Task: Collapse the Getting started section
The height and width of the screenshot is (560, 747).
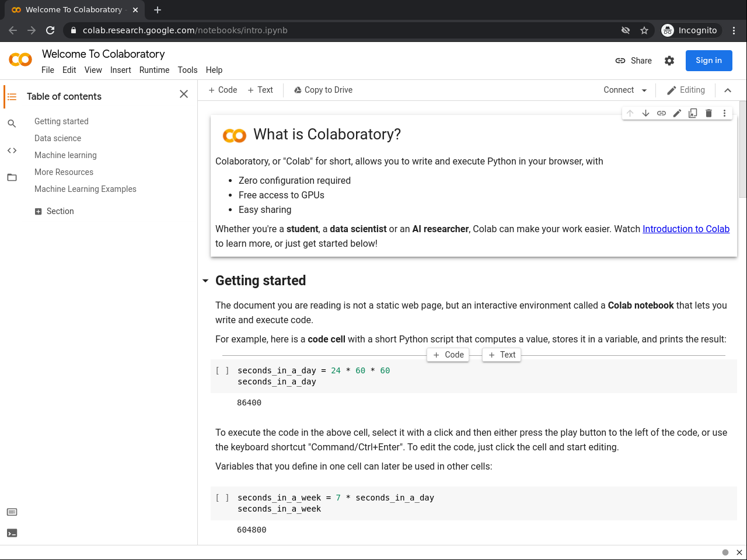Action: (x=205, y=281)
